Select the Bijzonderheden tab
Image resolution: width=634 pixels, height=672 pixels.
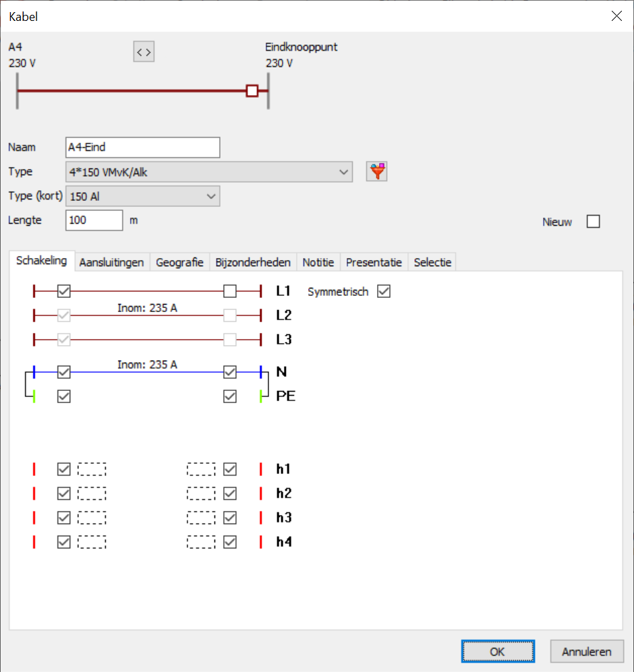point(253,262)
